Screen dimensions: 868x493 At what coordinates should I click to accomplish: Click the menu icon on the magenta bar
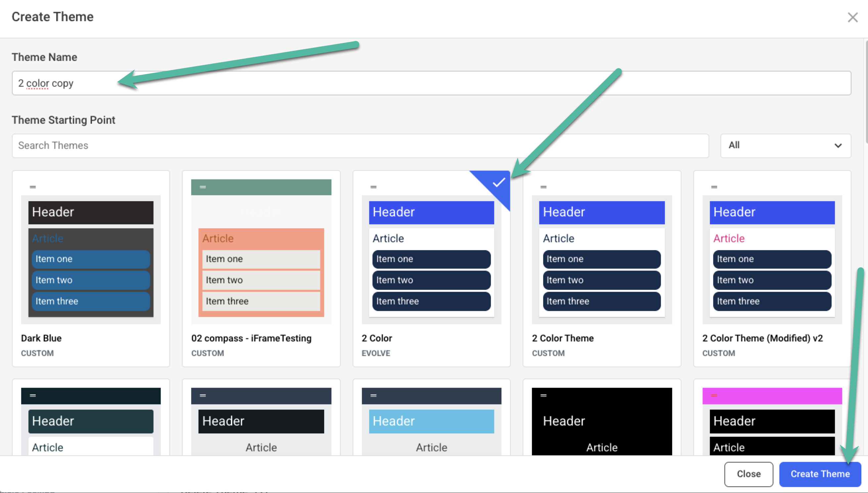coord(714,395)
